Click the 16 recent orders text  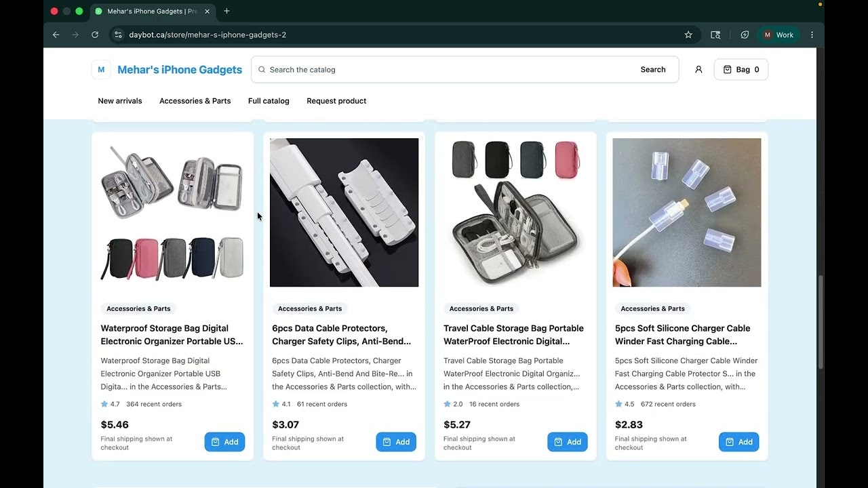494,404
